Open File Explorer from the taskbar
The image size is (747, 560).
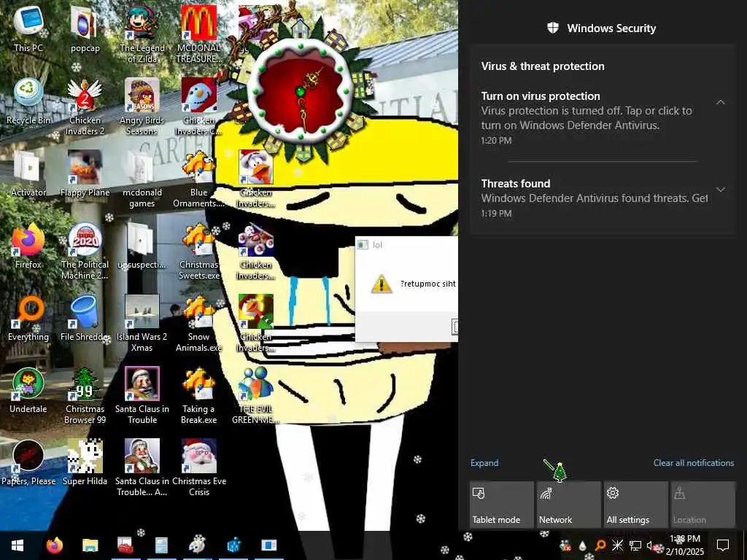click(90, 545)
